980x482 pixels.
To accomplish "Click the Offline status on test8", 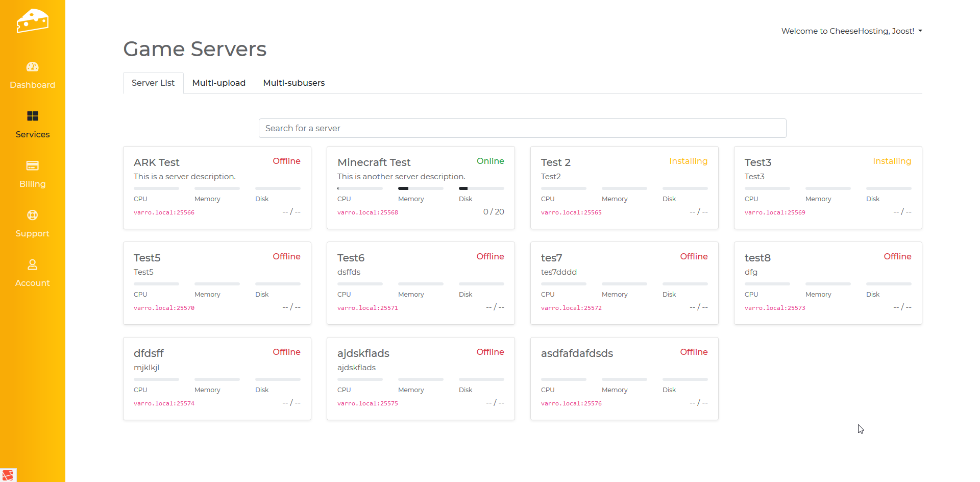I will [897, 256].
